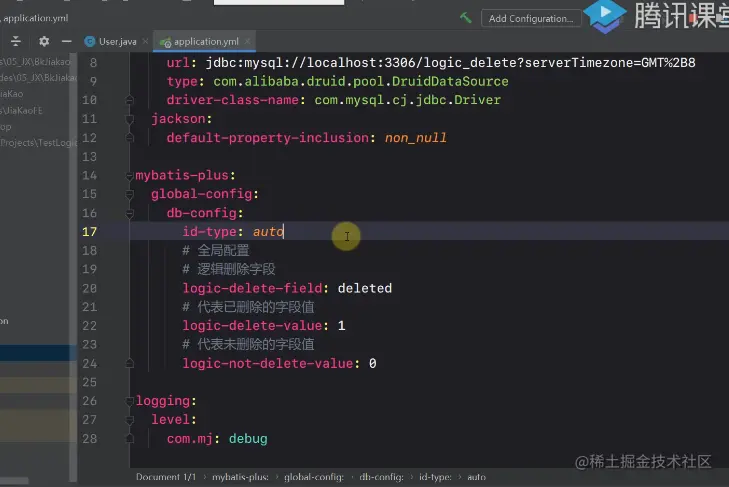
Task: Click the db-config breadcrumb
Action: [381, 477]
